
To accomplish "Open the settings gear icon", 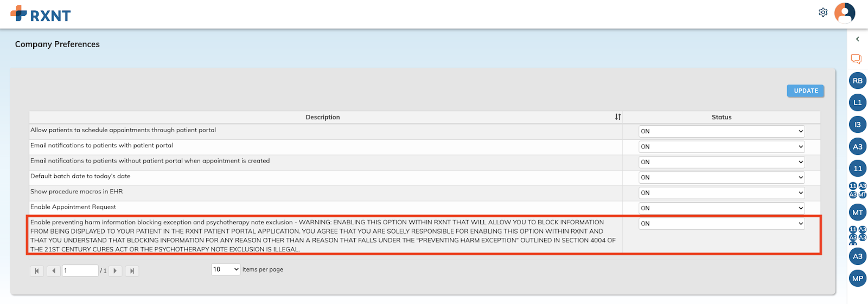I will [x=823, y=12].
